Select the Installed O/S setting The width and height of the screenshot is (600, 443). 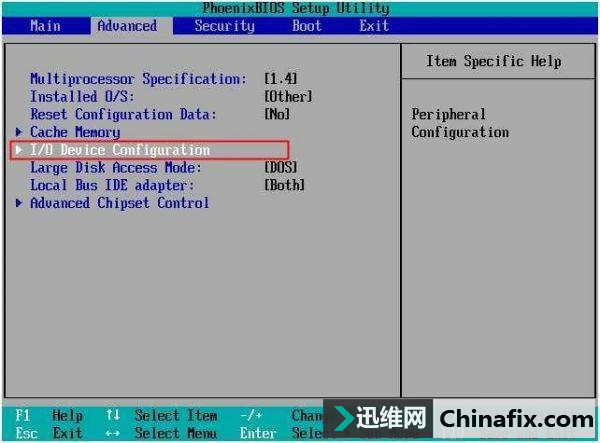(82, 96)
